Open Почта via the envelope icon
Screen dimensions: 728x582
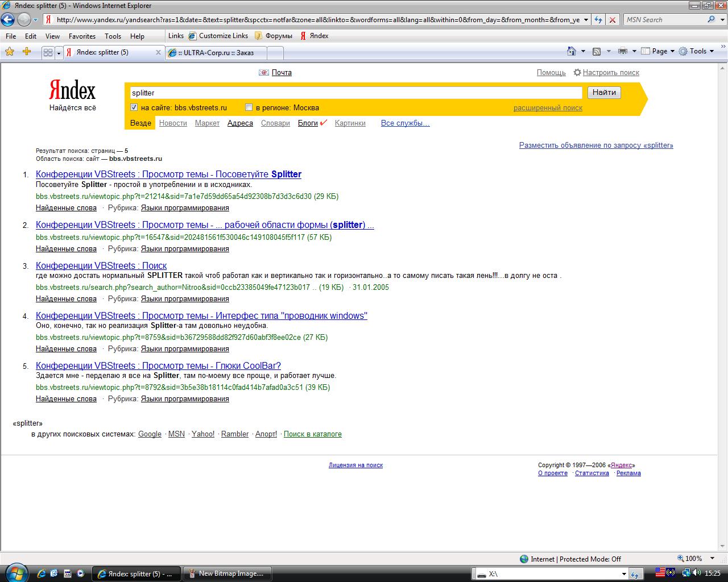click(263, 72)
